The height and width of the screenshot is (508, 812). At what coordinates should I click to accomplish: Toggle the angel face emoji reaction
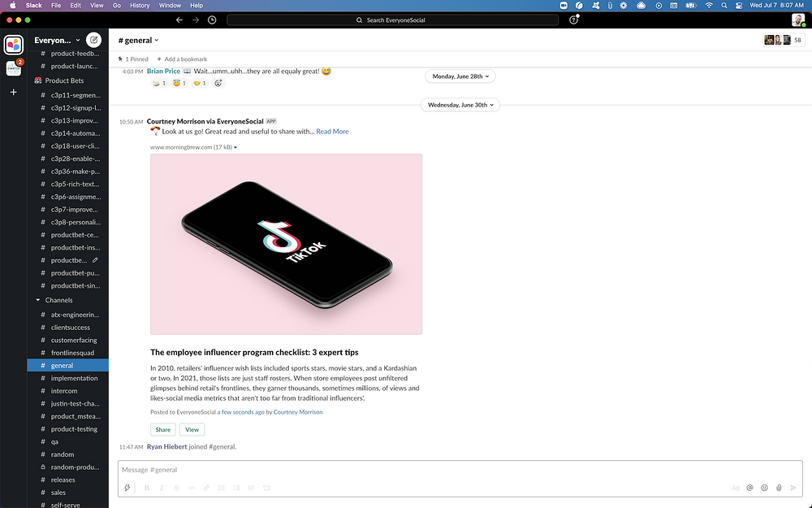pos(179,83)
